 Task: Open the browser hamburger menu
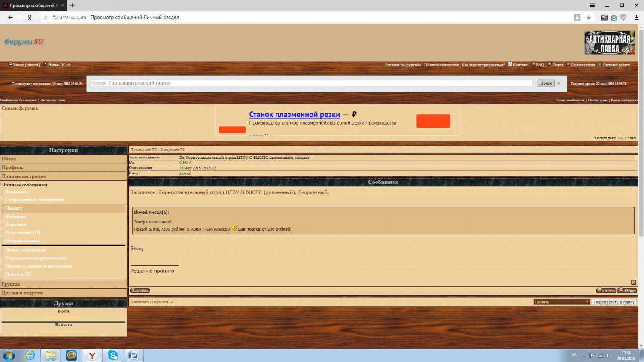pyautogui.click(x=592, y=6)
